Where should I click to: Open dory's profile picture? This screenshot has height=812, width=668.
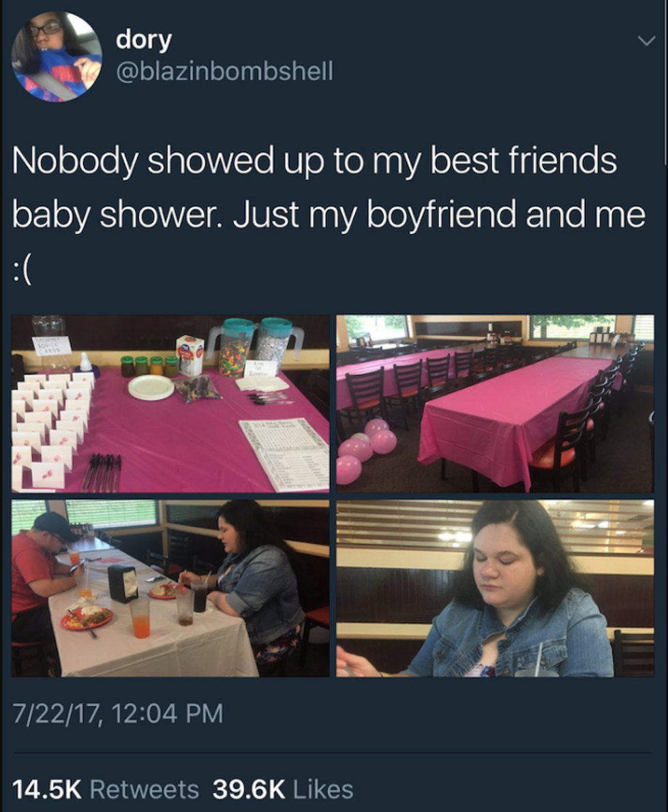coord(57,57)
